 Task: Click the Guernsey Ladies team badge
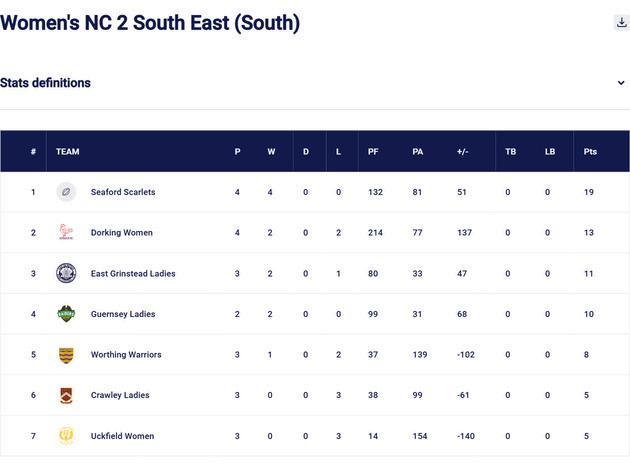(66, 314)
